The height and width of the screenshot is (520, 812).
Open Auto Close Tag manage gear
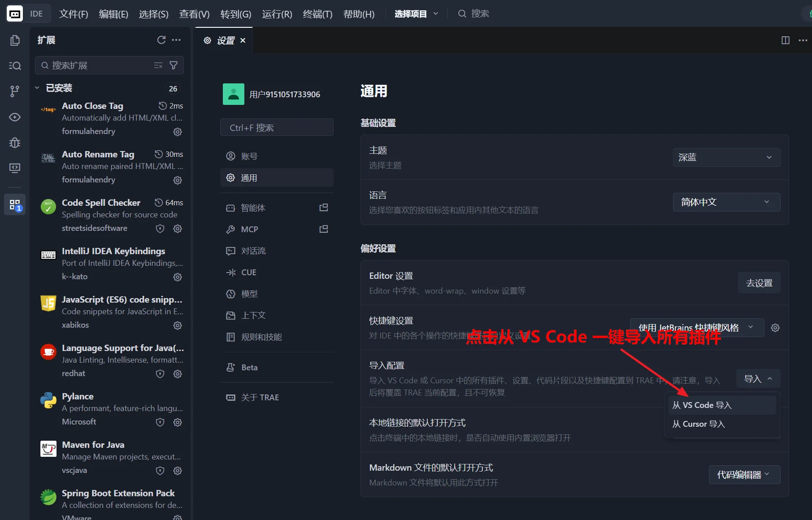coord(178,132)
